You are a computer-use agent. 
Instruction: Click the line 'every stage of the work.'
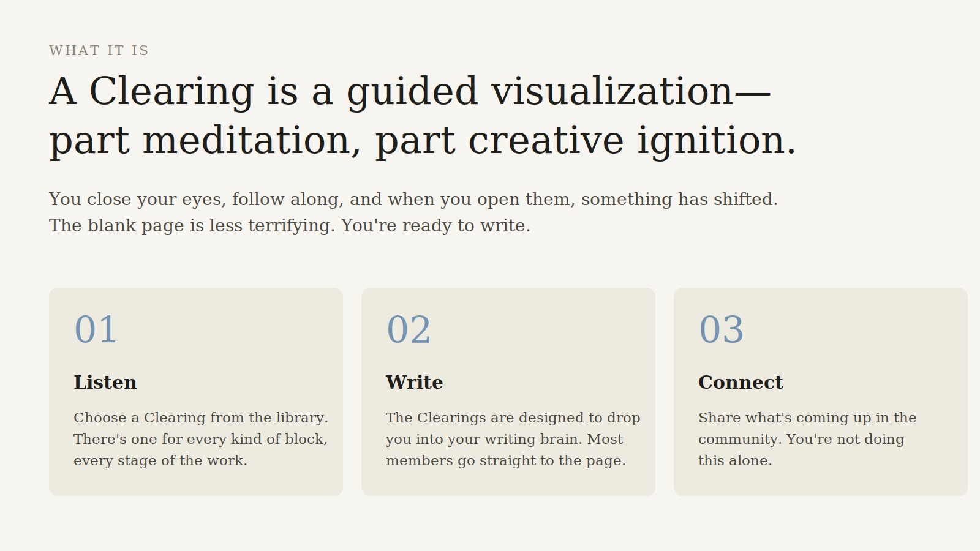pyautogui.click(x=160, y=461)
